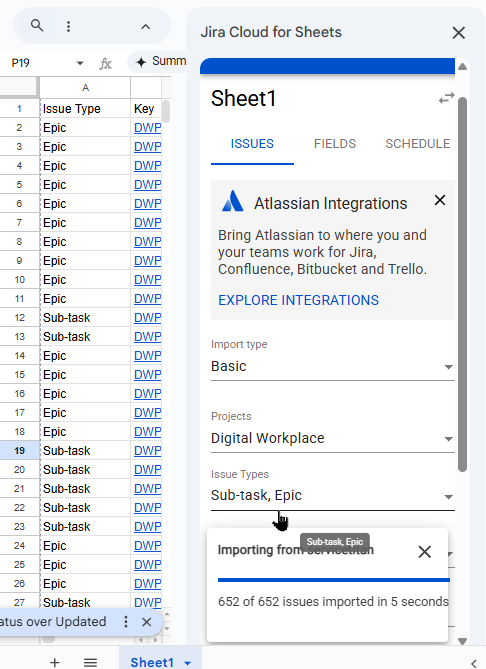Open the DWP link in row 12

(x=147, y=317)
